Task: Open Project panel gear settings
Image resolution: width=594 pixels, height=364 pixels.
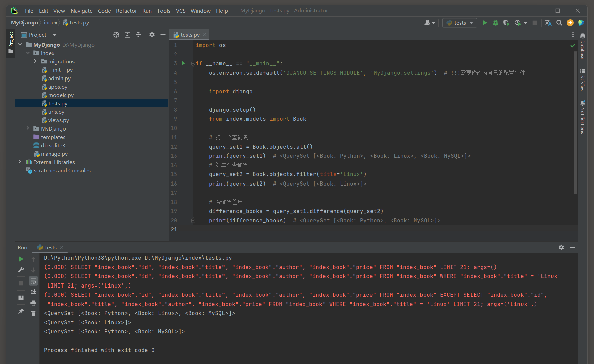Action: click(x=152, y=35)
